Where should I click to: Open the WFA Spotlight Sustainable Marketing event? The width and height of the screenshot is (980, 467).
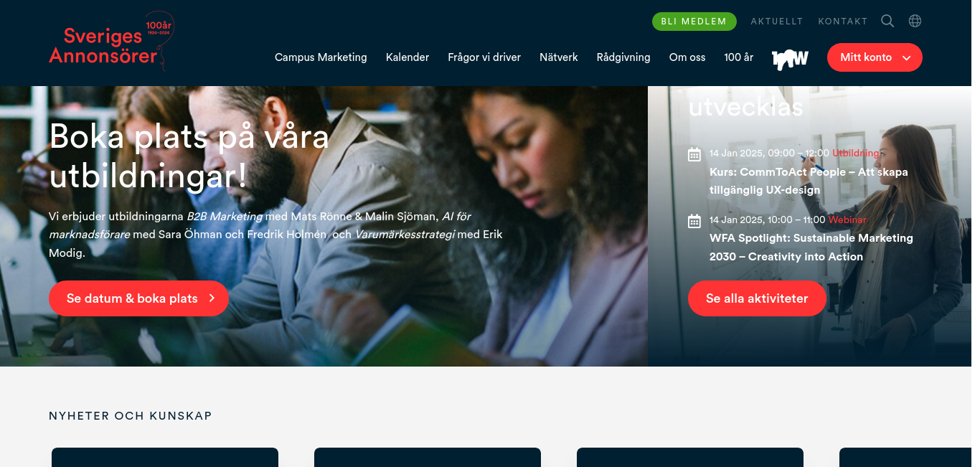coord(811,247)
